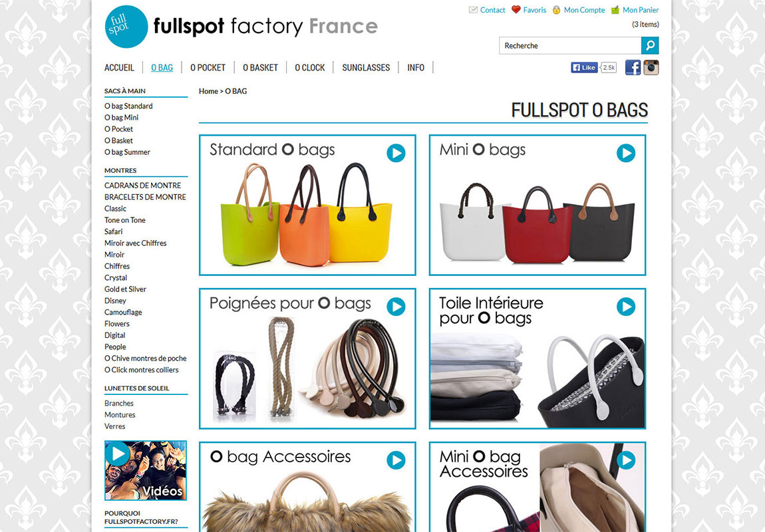Image resolution: width=765 pixels, height=532 pixels.
Task: Select O CLOCK in navigation bar
Action: (x=310, y=68)
